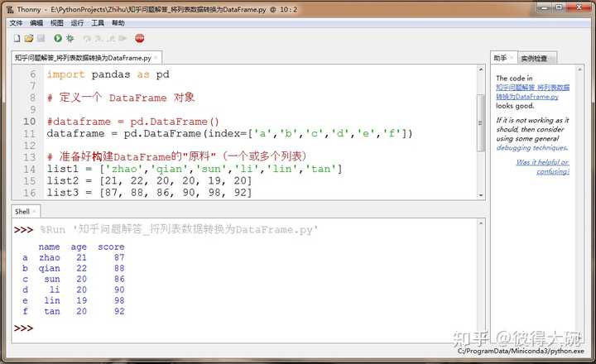
Task: Click the list3 definition line
Action: (x=149, y=192)
